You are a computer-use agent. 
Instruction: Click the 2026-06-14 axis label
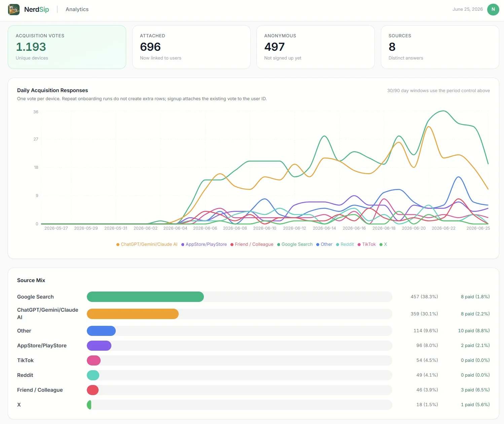pos(324,228)
